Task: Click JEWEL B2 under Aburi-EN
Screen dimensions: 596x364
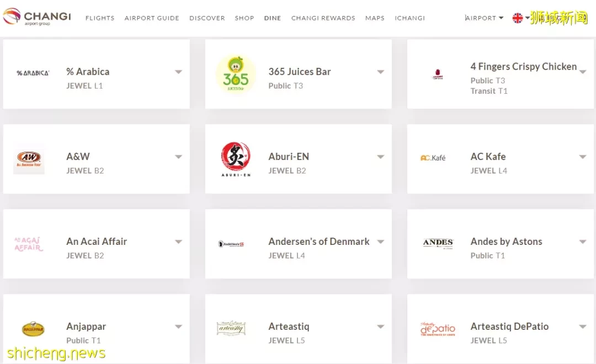Action: pos(287,171)
